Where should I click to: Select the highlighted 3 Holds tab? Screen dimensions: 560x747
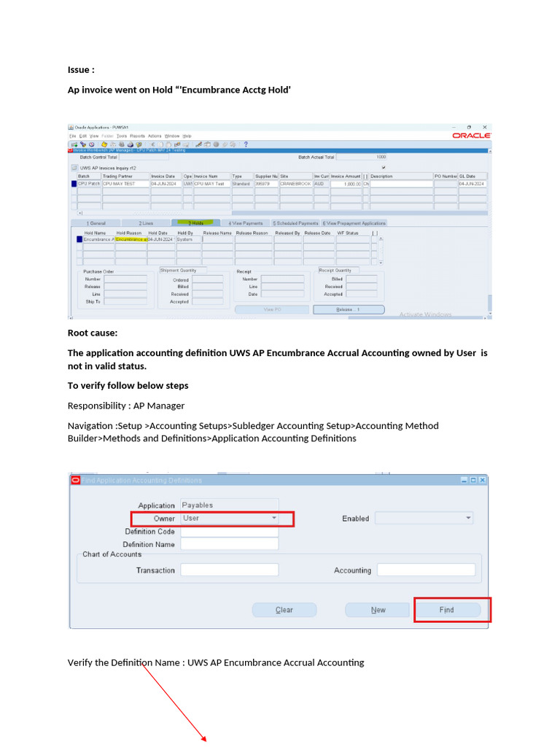pyautogui.click(x=195, y=223)
